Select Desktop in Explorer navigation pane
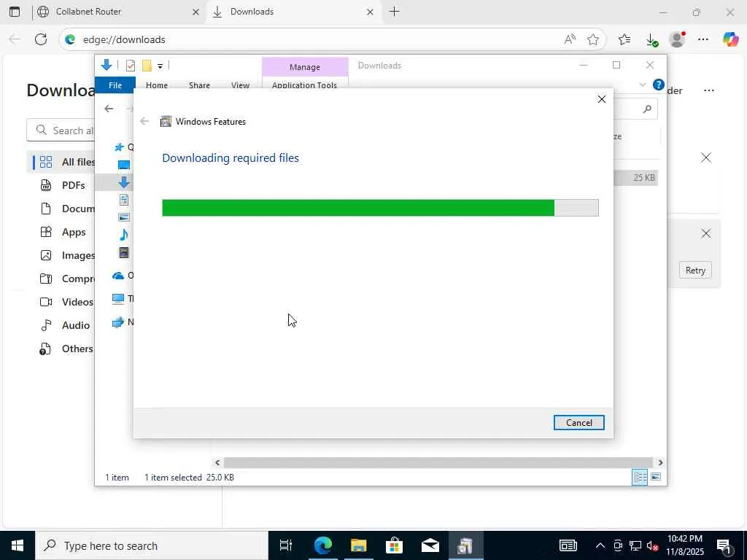Image resolution: width=747 pixels, height=560 pixels. pos(124,165)
